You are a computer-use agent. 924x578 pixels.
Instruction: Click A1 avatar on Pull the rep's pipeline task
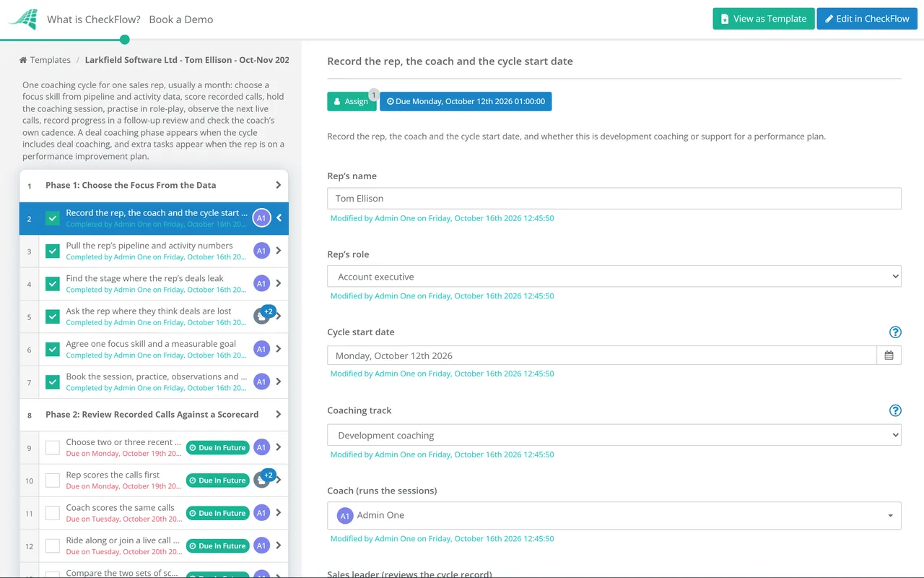tap(261, 251)
